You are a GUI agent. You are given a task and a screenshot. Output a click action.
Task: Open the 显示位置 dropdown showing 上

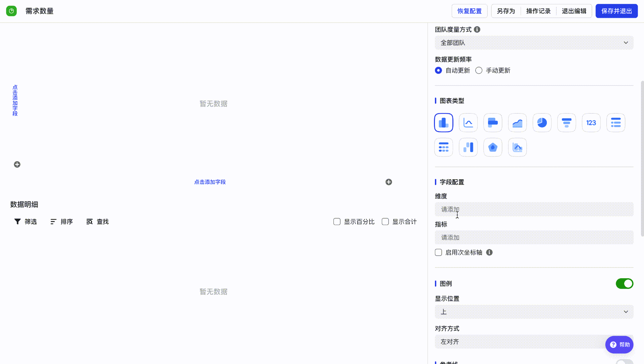click(534, 312)
